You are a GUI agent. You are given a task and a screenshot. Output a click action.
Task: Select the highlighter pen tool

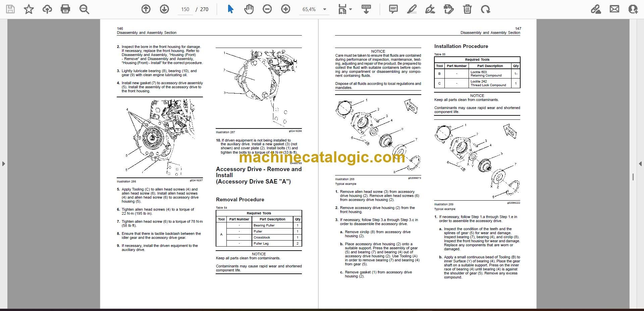click(x=412, y=9)
